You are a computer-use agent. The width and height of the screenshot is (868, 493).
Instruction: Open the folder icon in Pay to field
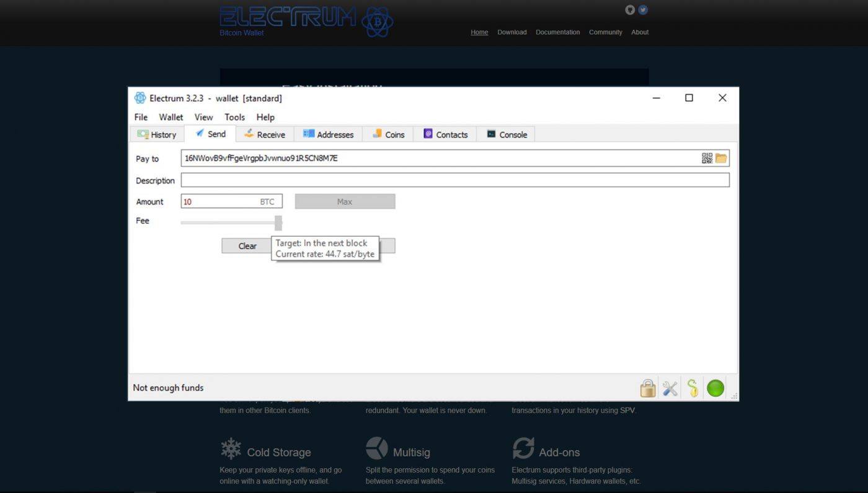pos(721,158)
